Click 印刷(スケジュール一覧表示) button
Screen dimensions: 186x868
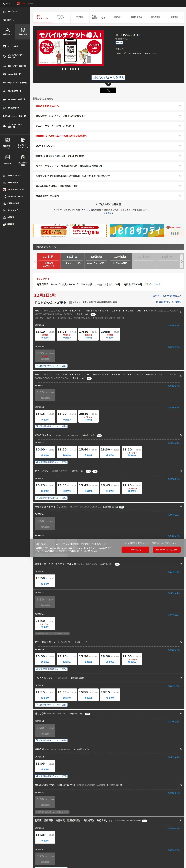tap(168, 302)
